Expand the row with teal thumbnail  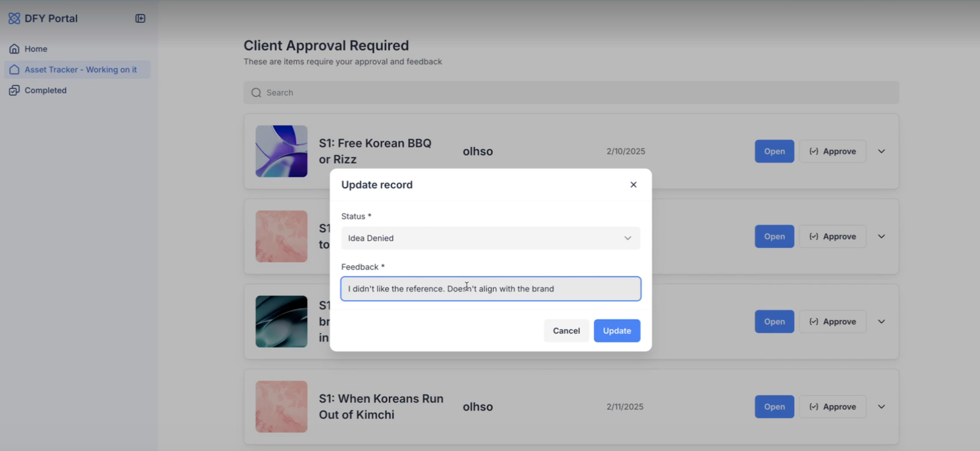[881, 321]
